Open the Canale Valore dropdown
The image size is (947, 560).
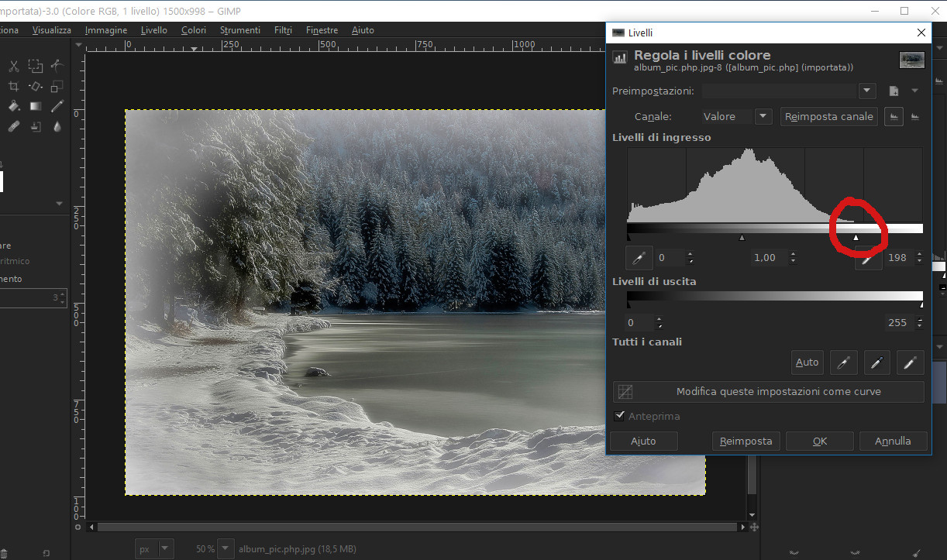coord(763,117)
